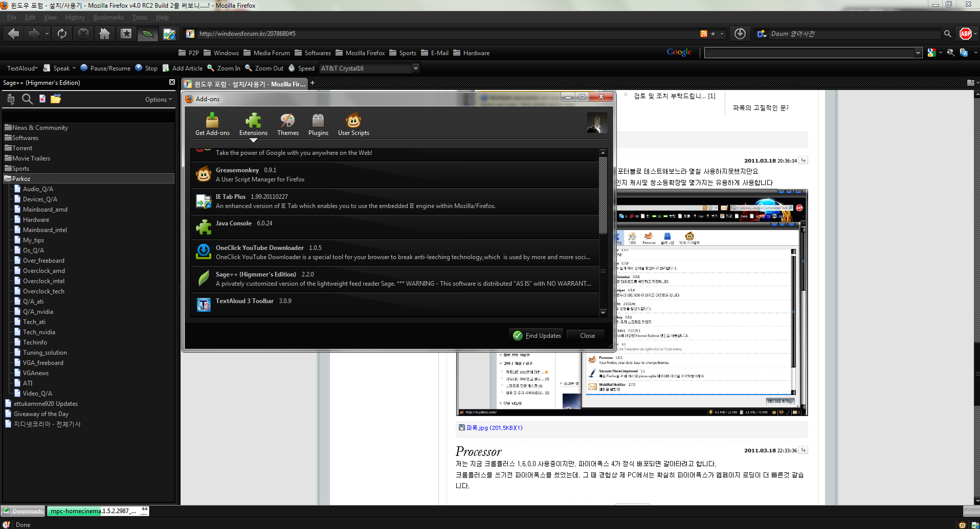Open the 파폭.jpg attachment link
This screenshot has width=980, height=529.
(494, 428)
